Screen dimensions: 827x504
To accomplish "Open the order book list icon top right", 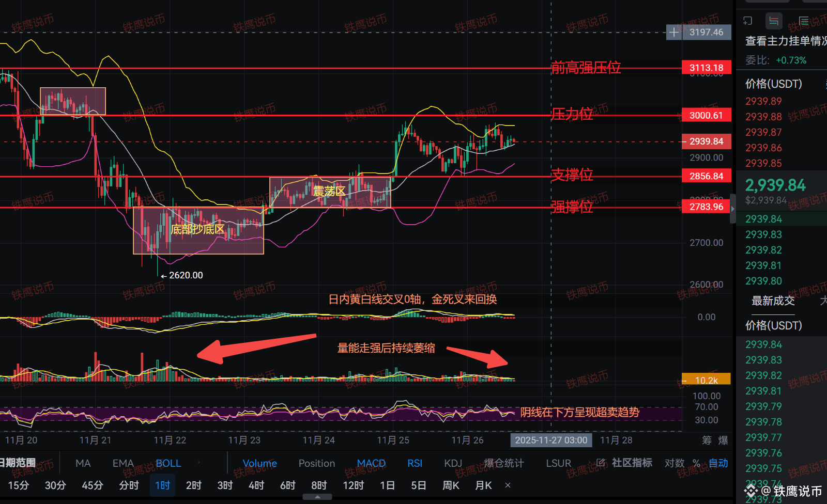I will pos(803,21).
